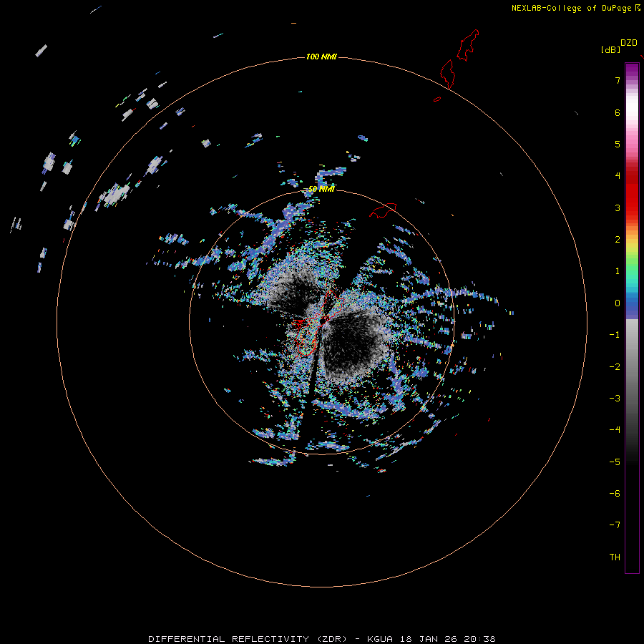
Task: Click the 6 value on the color scale
Action: [x=618, y=112]
